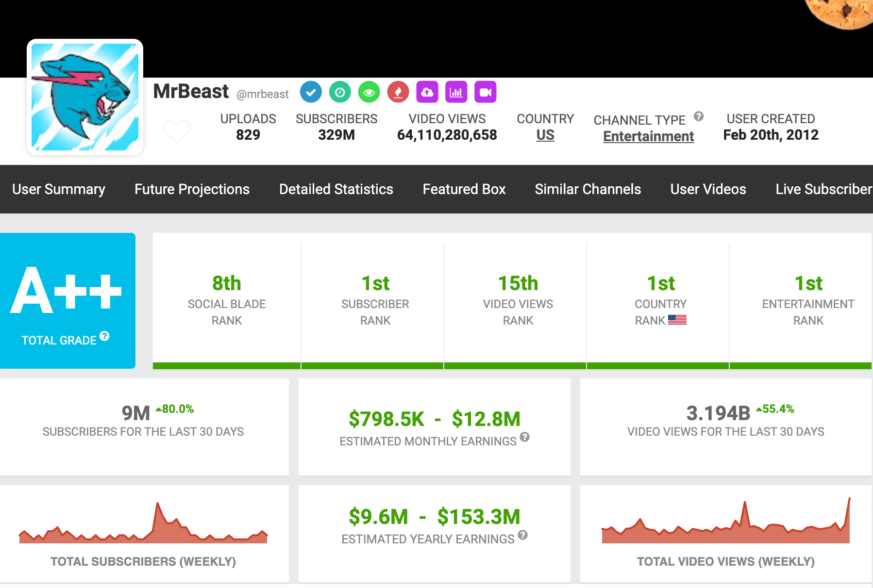Click the teal clock badge icon
Viewport: 873px width, 588px height.
point(340,92)
